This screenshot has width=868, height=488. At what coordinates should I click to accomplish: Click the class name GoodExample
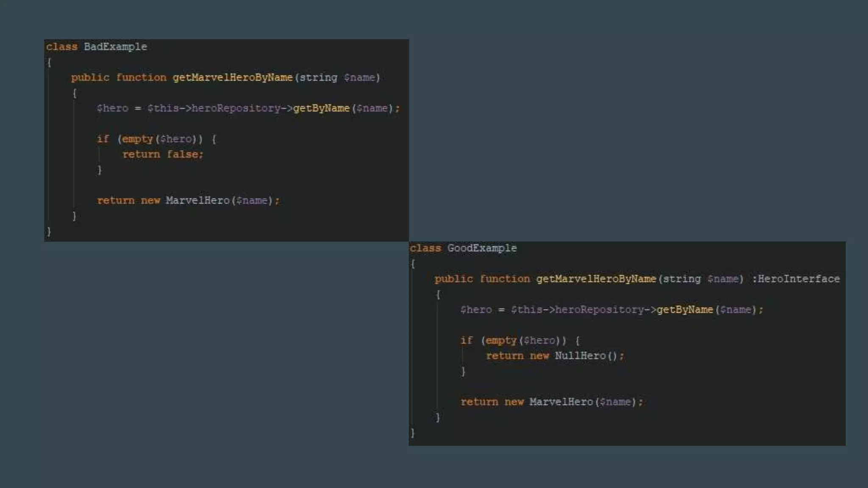[x=482, y=248]
